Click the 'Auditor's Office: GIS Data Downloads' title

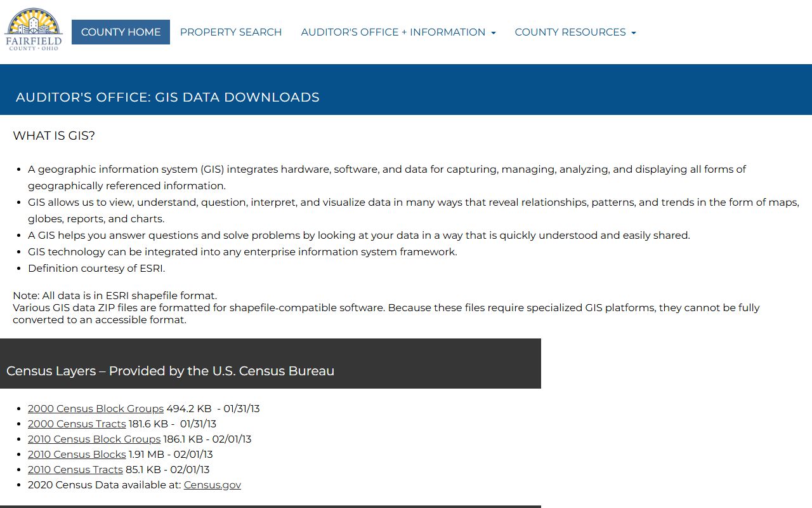(167, 97)
